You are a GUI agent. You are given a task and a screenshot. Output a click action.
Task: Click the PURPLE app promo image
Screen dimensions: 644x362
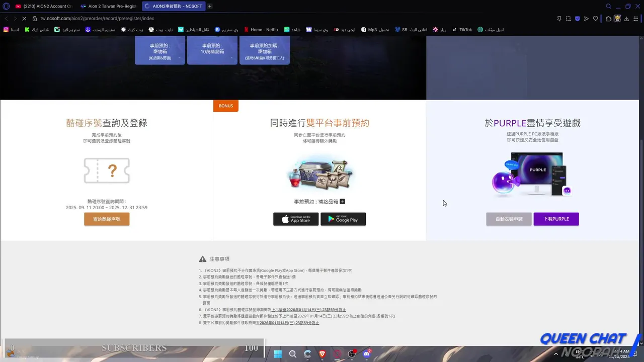click(x=532, y=174)
